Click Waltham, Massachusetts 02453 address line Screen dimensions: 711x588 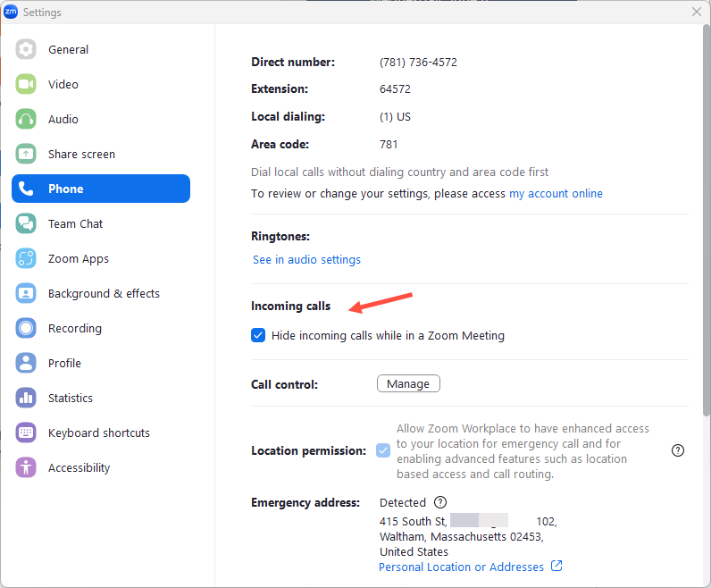[461, 537]
